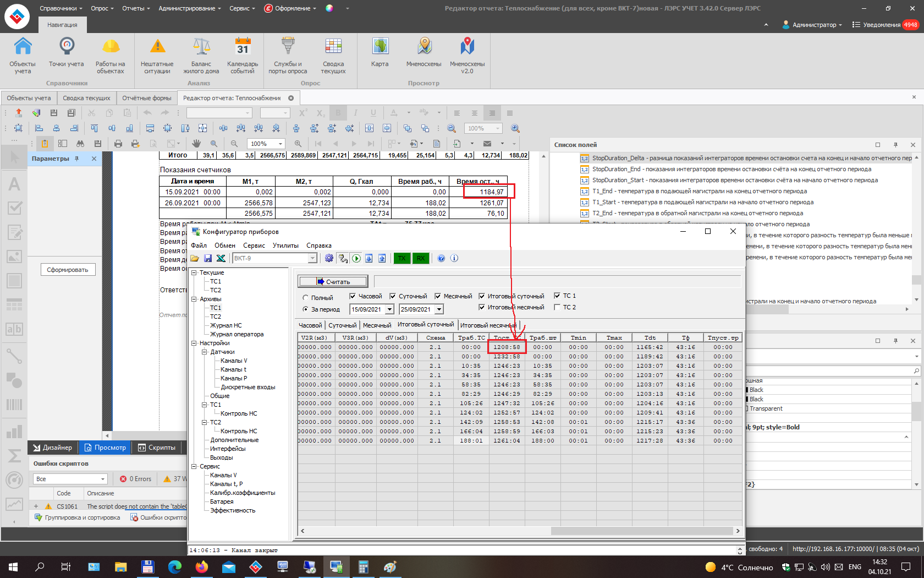This screenshot has height=578, width=924.
Task: Open Сводка текущих grid icon
Action: pyautogui.click(x=333, y=55)
